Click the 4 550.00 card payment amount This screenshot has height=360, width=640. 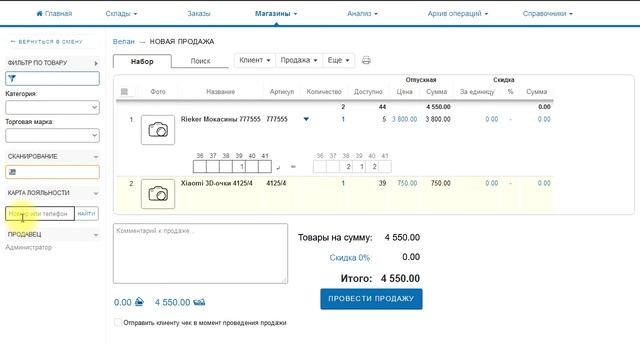(x=172, y=302)
